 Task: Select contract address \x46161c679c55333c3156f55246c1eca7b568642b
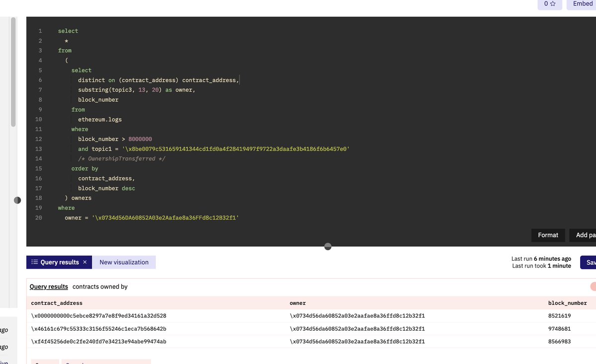(x=98, y=329)
